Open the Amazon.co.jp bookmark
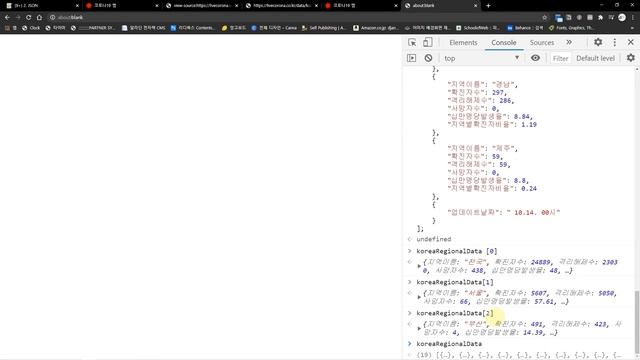The image size is (640, 360). 376,28
